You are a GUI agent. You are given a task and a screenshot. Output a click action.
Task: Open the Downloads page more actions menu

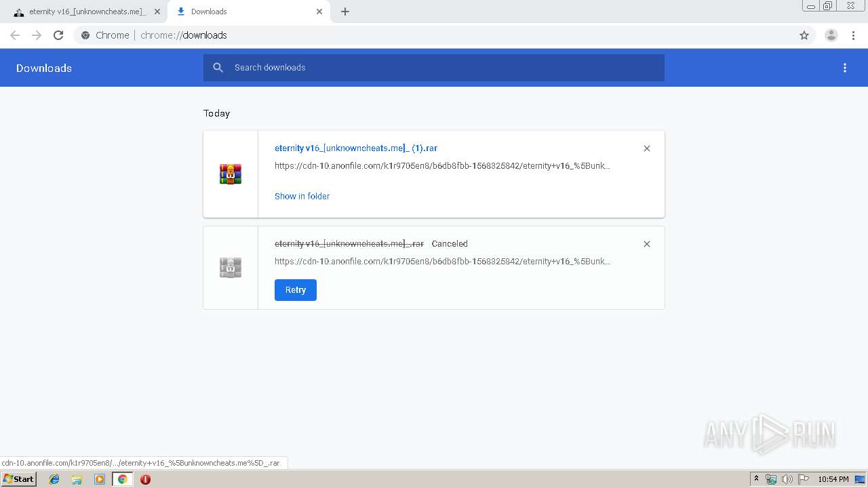pyautogui.click(x=845, y=68)
